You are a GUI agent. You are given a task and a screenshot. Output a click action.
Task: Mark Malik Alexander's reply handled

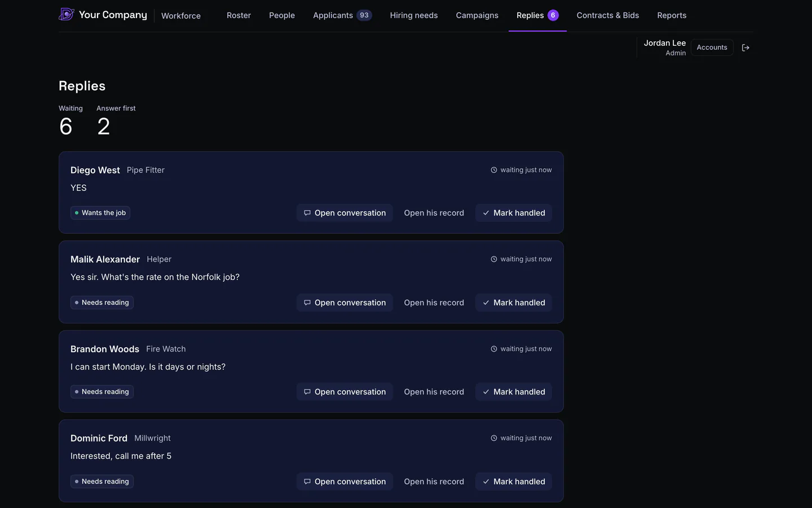514,303
